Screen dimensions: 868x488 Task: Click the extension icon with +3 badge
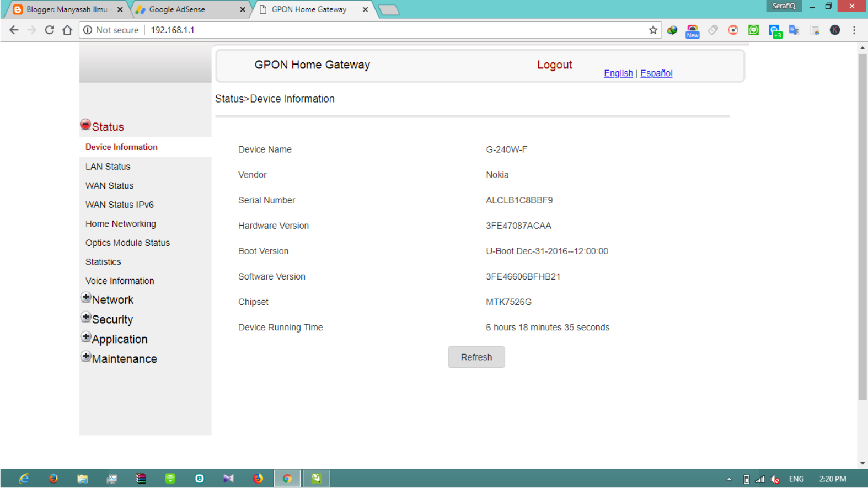[775, 31]
